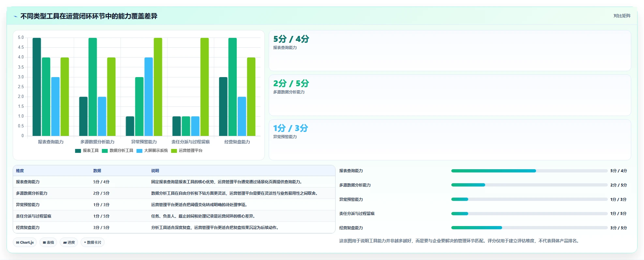Click the lime 运营管理平台 bar under 责任分派与过程留痕

(204, 87)
